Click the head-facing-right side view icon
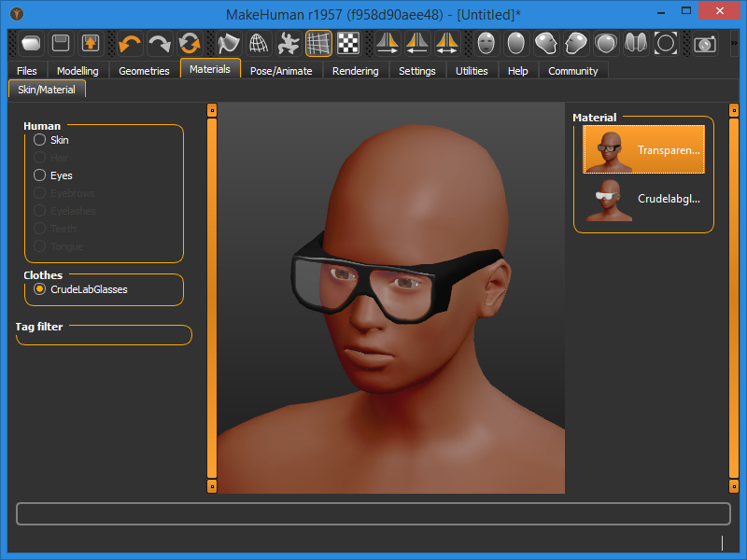The image size is (747, 560). pyautogui.click(x=546, y=44)
